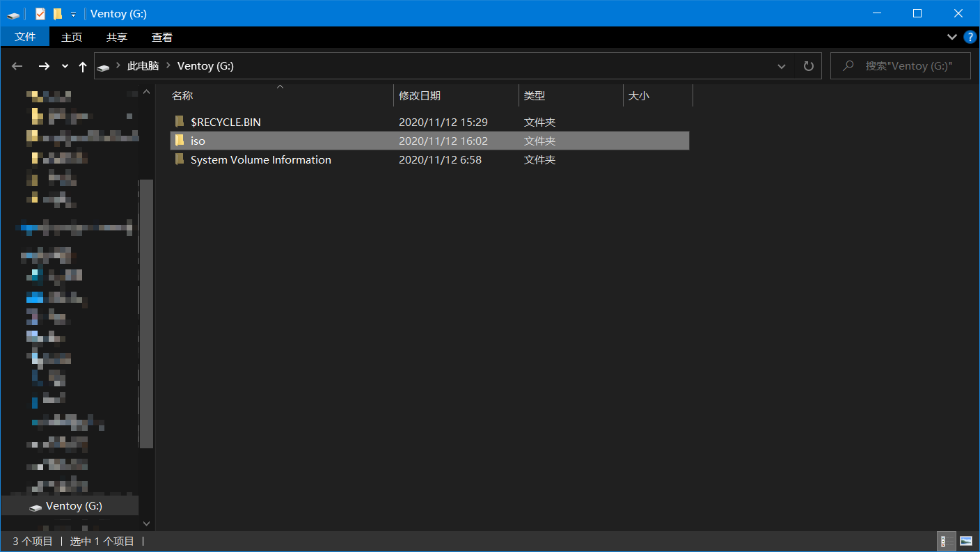This screenshot has height=552, width=980.
Task: Switch to the 查看 ribbon tab
Action: point(162,37)
